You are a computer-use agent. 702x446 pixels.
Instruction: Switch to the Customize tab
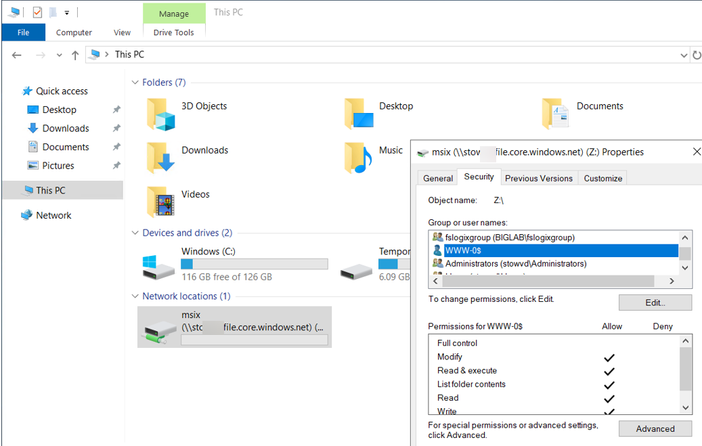coord(603,178)
